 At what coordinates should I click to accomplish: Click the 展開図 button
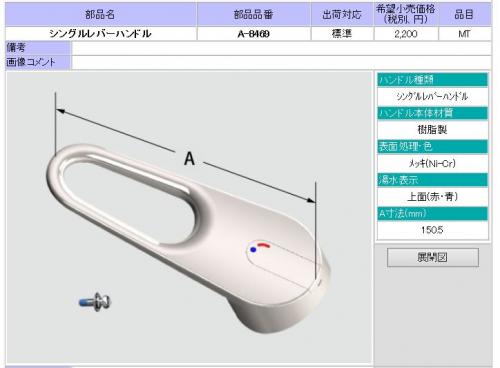coord(433,257)
